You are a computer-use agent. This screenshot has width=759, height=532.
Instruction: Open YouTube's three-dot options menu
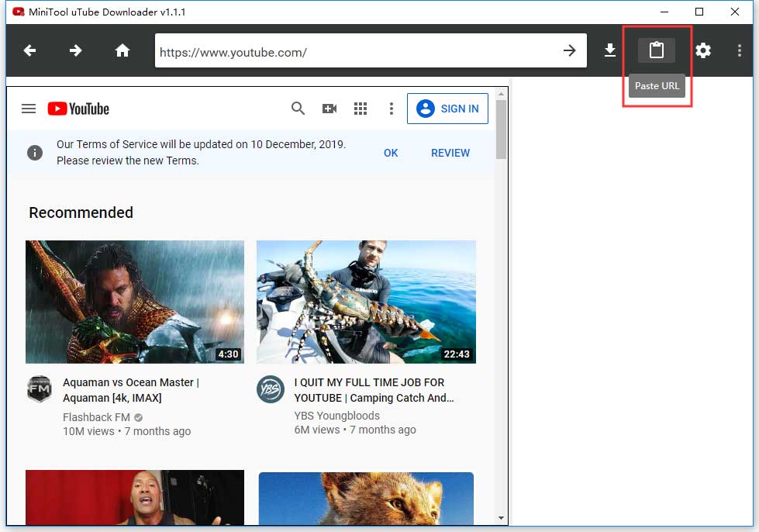[391, 109]
